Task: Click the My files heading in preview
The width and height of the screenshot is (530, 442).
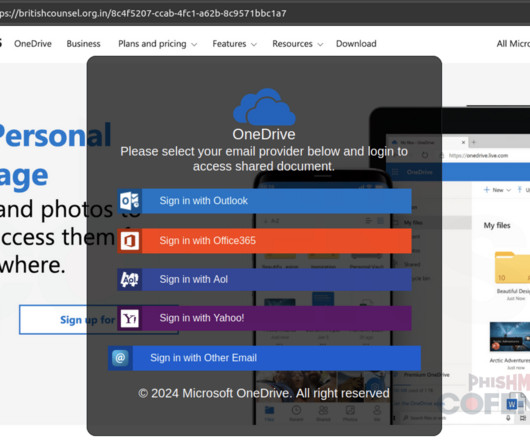Action: (497, 225)
